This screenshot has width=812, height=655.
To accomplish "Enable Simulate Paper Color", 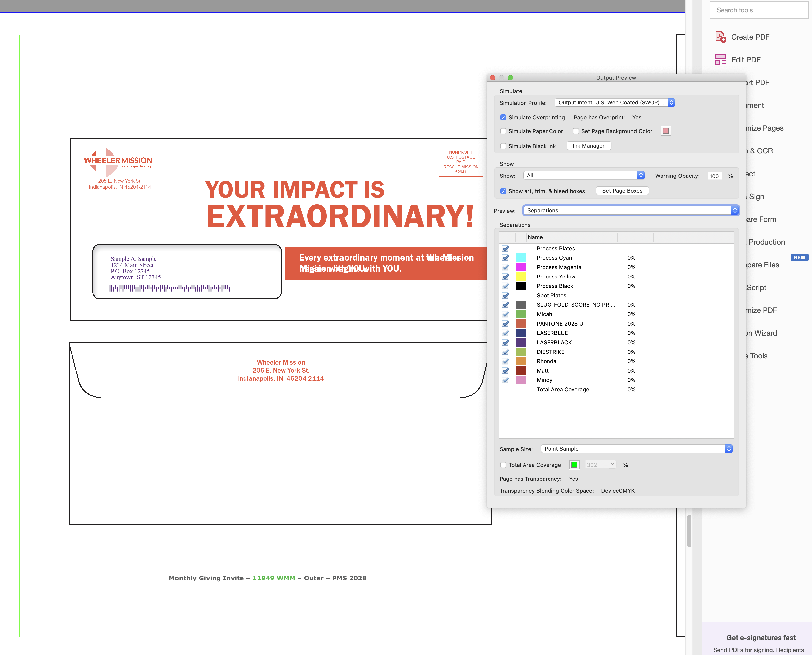I will (503, 131).
